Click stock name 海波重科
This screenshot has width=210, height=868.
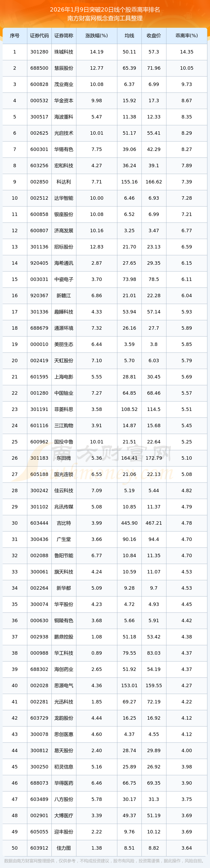(64, 117)
